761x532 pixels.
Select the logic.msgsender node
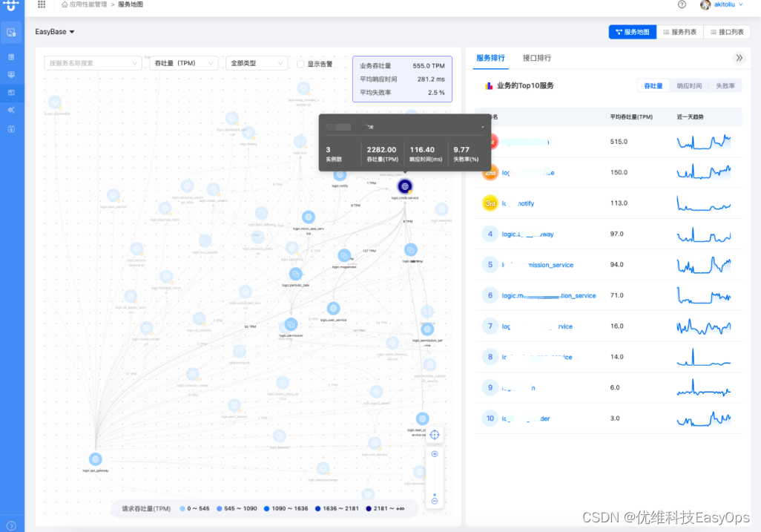click(x=344, y=255)
